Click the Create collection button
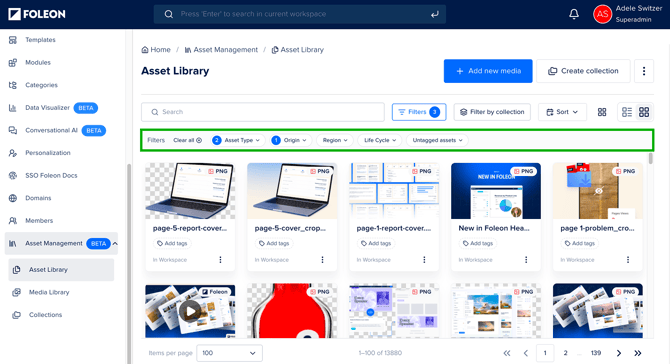The height and width of the screenshot is (364, 670). pyautogui.click(x=583, y=71)
